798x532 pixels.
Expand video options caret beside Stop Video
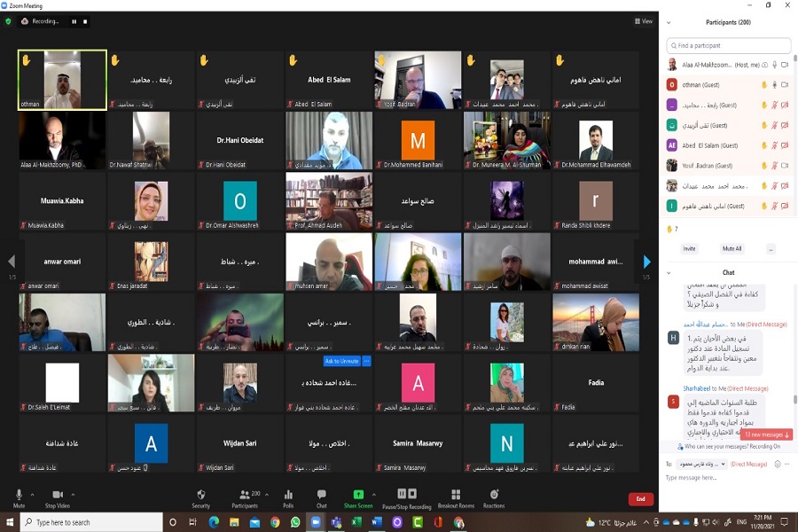73,495
